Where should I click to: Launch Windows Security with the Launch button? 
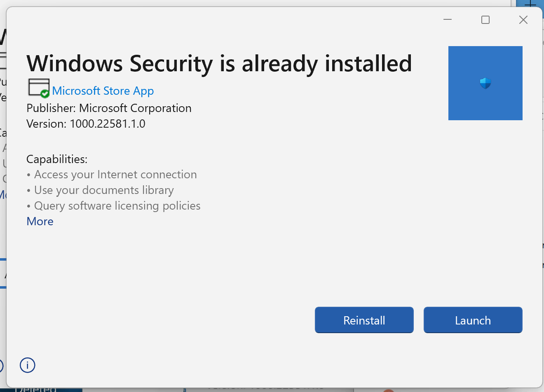coord(473,320)
